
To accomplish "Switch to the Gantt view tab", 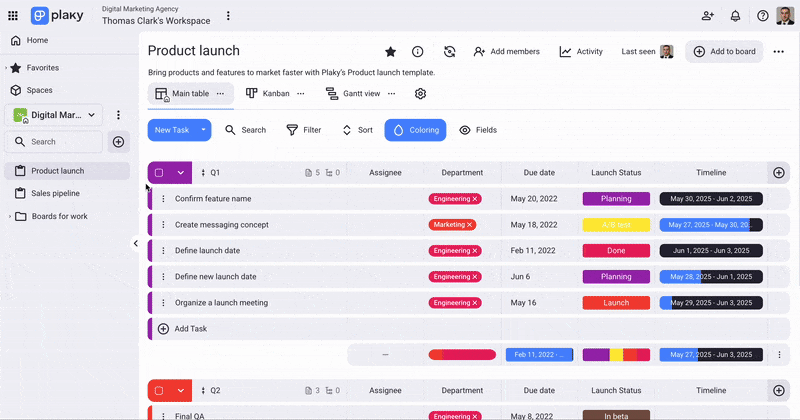I will 354,94.
